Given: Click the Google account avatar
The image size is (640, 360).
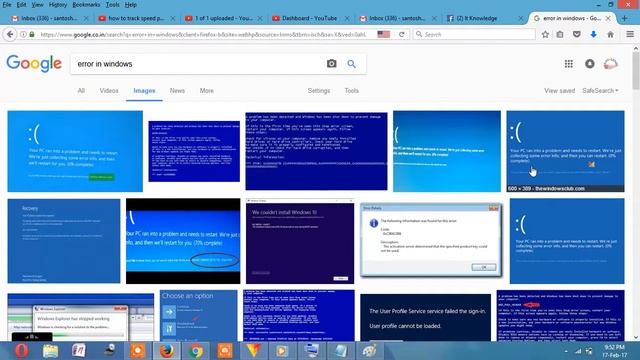Looking at the screenshot, I should (611, 64).
